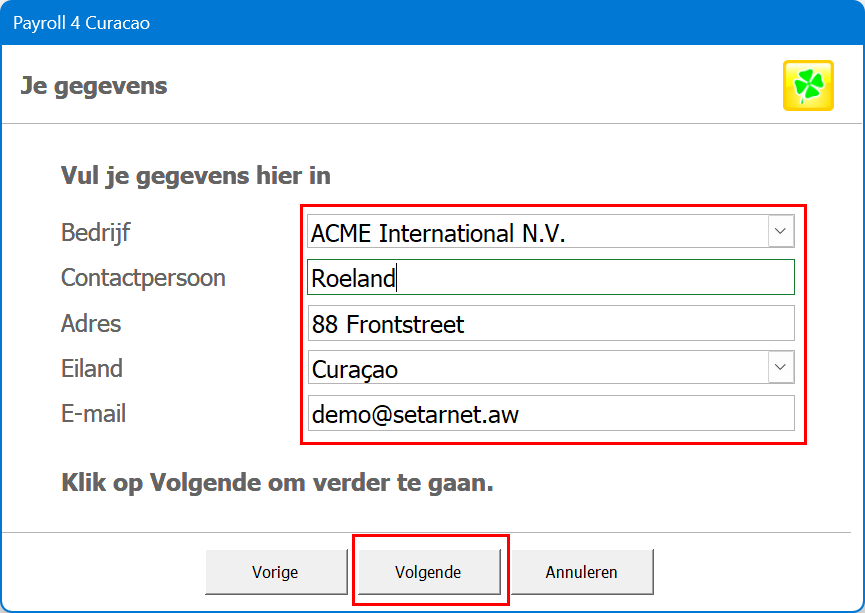Image resolution: width=865 pixels, height=613 pixels.
Task: Click the Bedrijf field label
Action: click(x=96, y=233)
